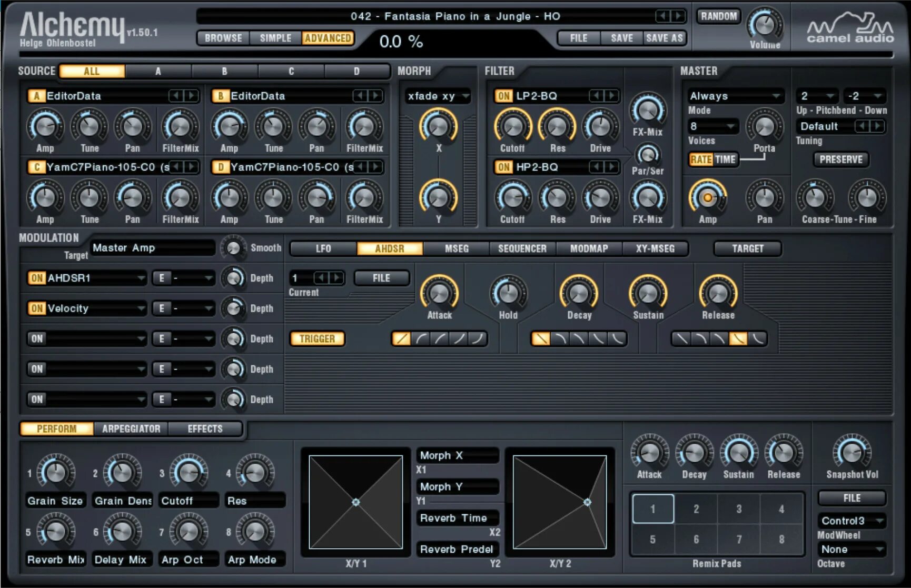Viewport: 911px width, 588px height.
Task: Open the ARPEGGIATOR tab
Action: point(131,428)
